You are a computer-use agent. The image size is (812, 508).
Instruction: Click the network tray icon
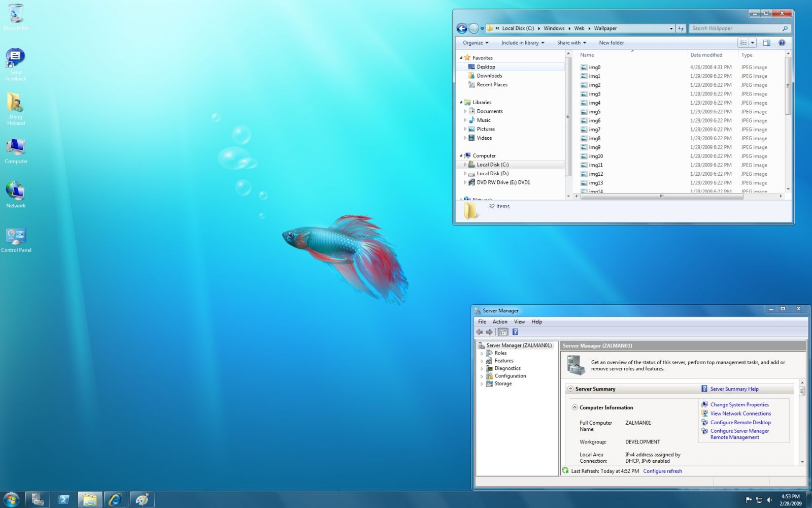point(759,500)
